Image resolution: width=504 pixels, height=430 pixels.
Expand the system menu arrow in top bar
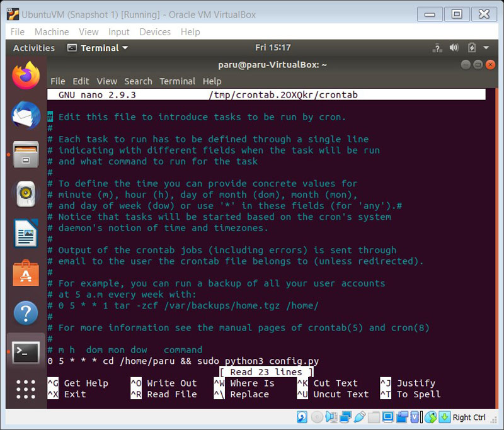(x=486, y=48)
